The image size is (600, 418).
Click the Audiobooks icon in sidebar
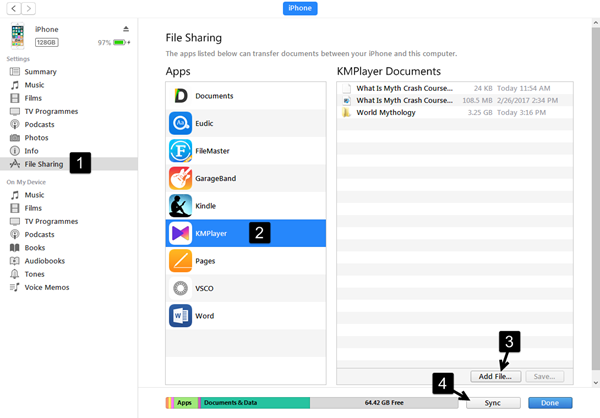15,261
